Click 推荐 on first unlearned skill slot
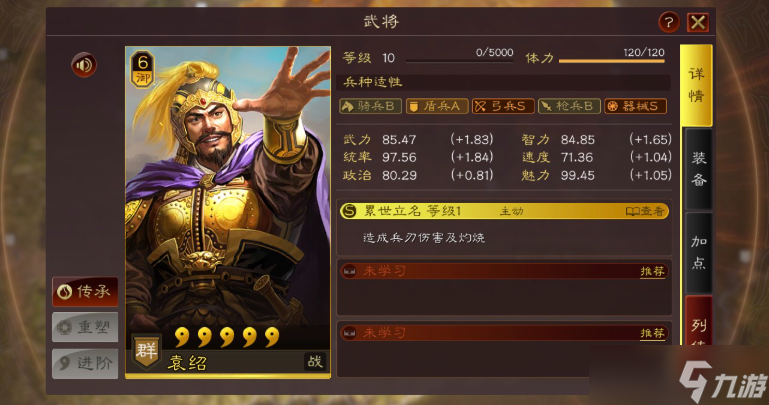Viewport: 769px width, 405px height. tap(652, 272)
